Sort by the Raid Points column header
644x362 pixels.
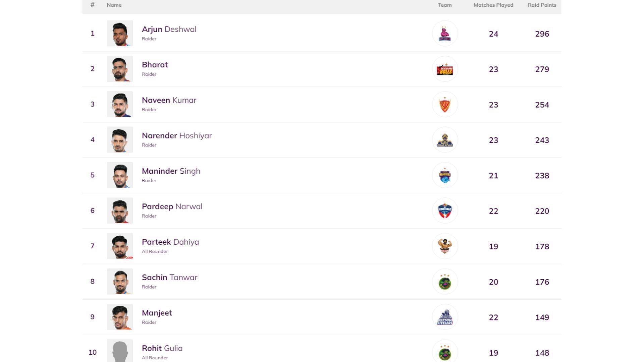(542, 5)
